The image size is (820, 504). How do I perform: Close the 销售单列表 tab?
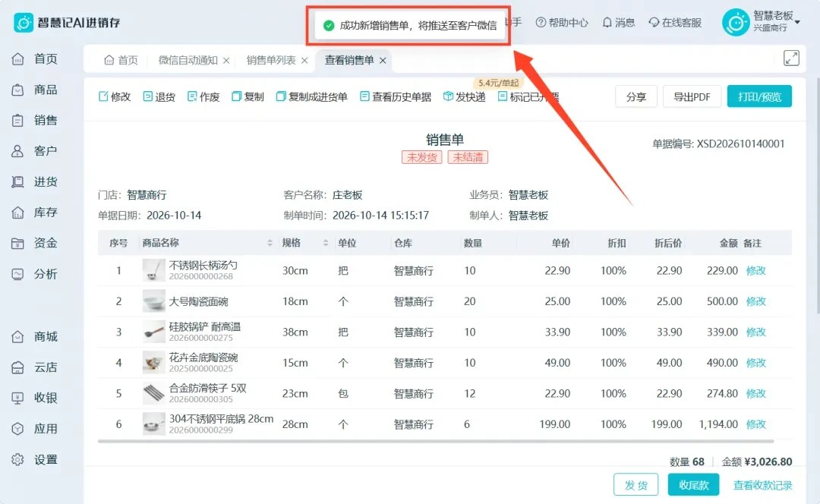pos(305,61)
